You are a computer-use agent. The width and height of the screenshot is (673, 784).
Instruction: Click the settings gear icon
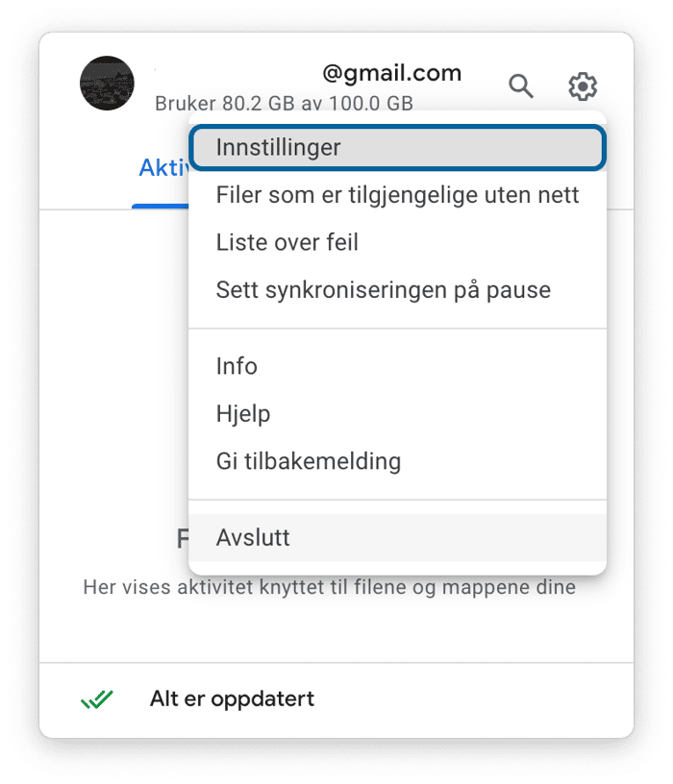coord(583,86)
